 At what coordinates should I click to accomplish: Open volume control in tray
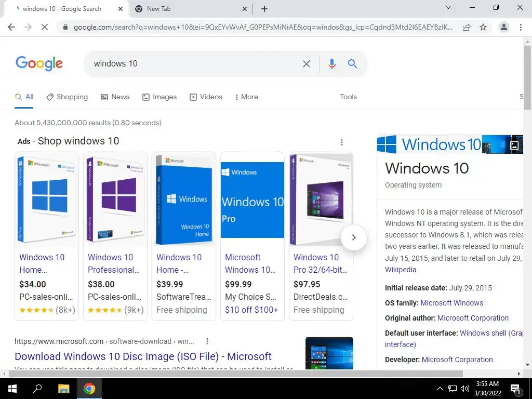point(465,389)
